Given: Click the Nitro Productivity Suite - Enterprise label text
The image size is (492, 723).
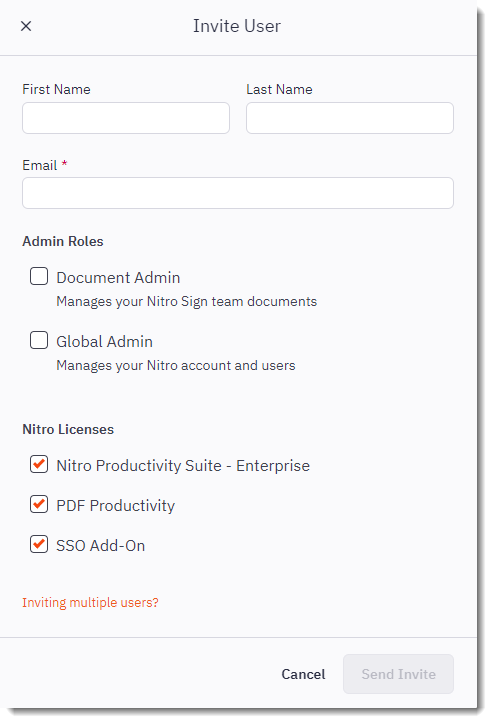Looking at the screenshot, I should click(x=183, y=466).
